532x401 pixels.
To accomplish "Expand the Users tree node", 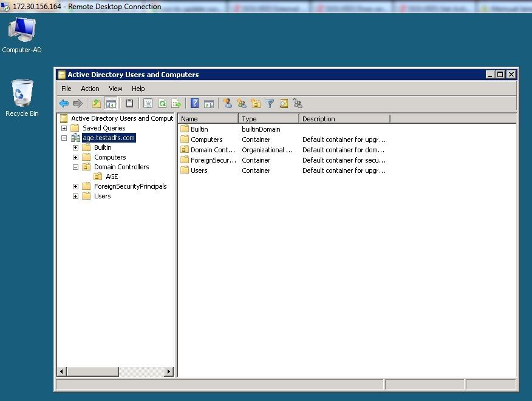I will pos(75,196).
